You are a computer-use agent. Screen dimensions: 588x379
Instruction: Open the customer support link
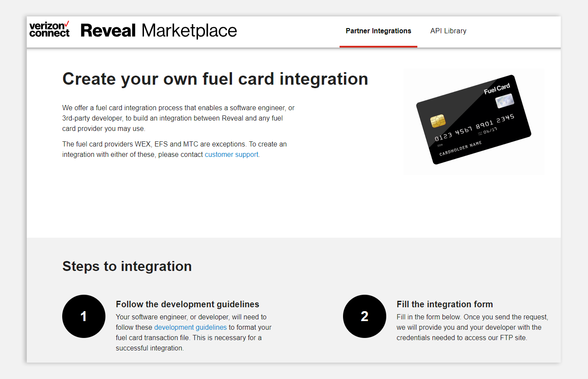click(232, 154)
